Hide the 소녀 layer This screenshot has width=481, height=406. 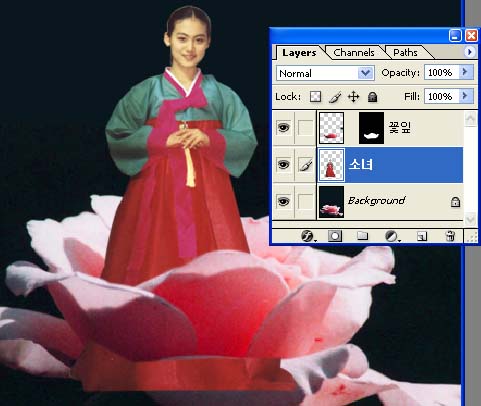coord(283,165)
